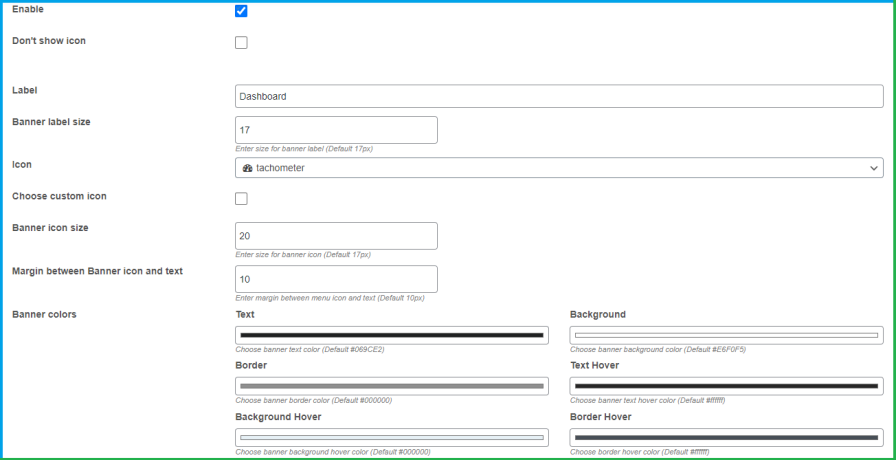Open the banner Background color picker

click(x=726, y=335)
